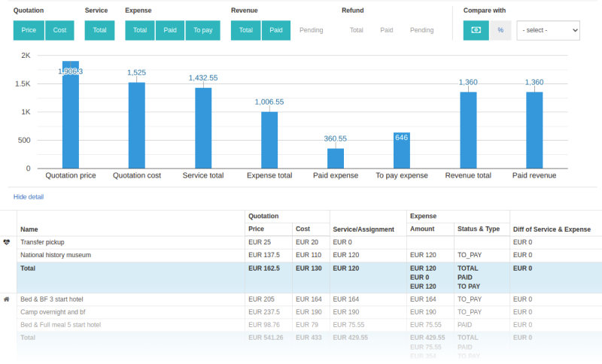Enable the Refund Pending series
This screenshot has width=602, height=364.
(421, 30)
